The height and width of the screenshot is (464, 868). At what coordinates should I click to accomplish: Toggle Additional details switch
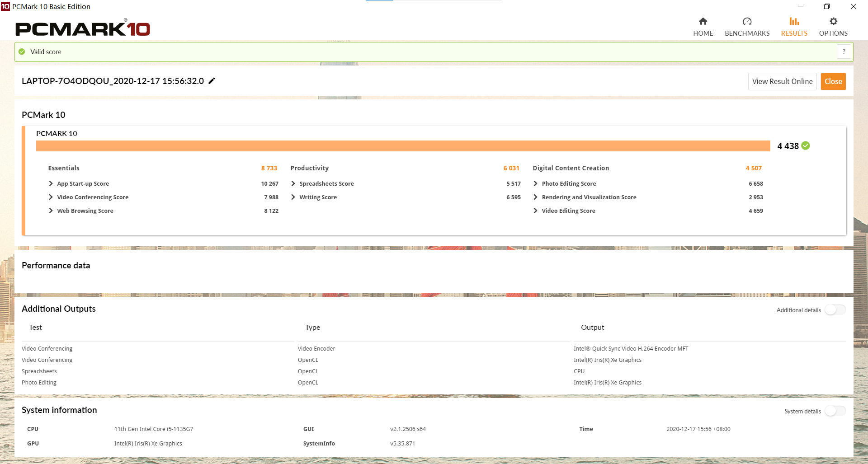(x=835, y=309)
